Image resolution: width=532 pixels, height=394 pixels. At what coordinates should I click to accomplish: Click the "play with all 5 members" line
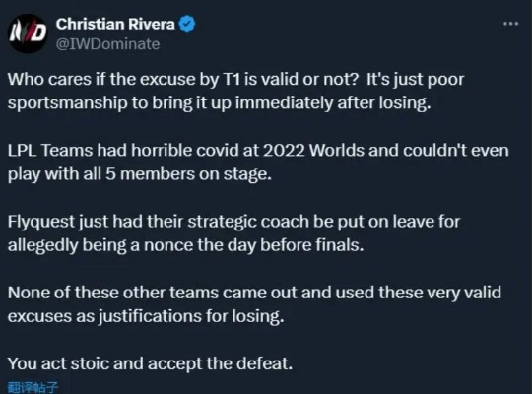coord(140,174)
